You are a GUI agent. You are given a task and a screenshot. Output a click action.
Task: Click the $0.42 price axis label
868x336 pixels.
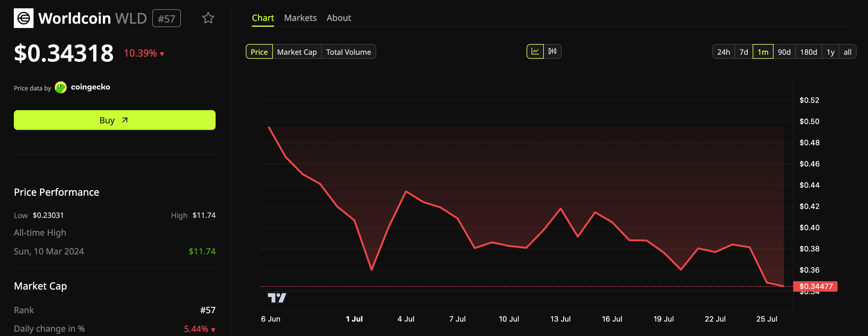[x=809, y=206]
